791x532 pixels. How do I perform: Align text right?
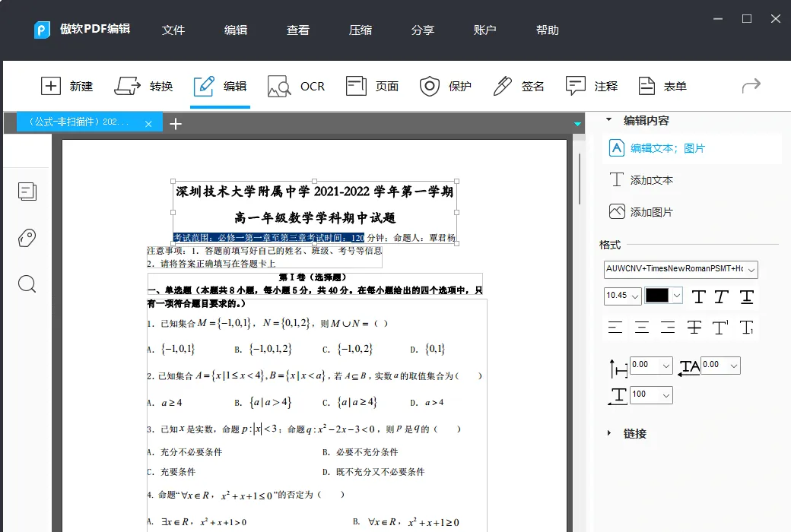pyautogui.click(x=668, y=328)
